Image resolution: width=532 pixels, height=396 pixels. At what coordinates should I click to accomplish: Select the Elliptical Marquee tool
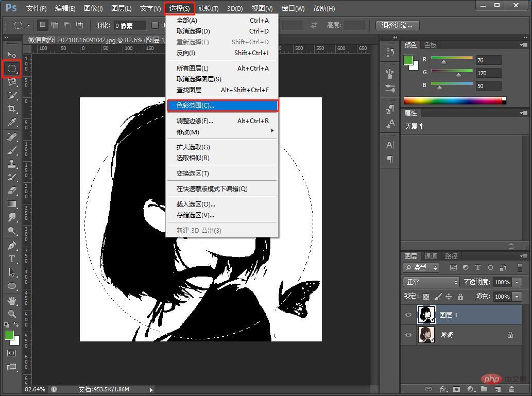click(11, 68)
